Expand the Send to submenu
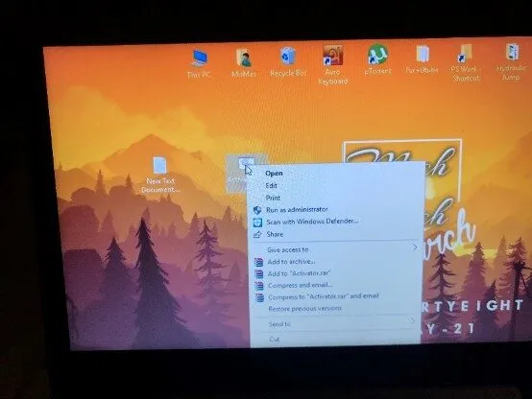Screen dimensions: 532x399 (336, 324)
